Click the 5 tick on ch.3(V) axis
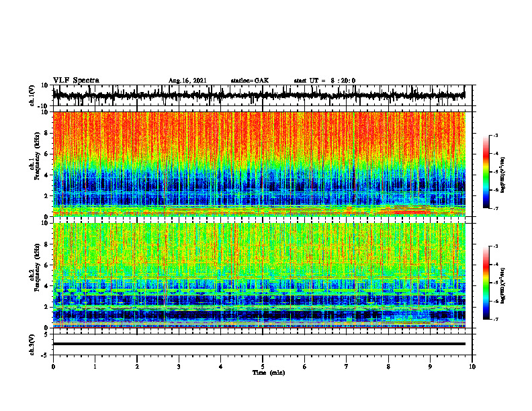Screen dimensions: 532x411 coord(46,334)
